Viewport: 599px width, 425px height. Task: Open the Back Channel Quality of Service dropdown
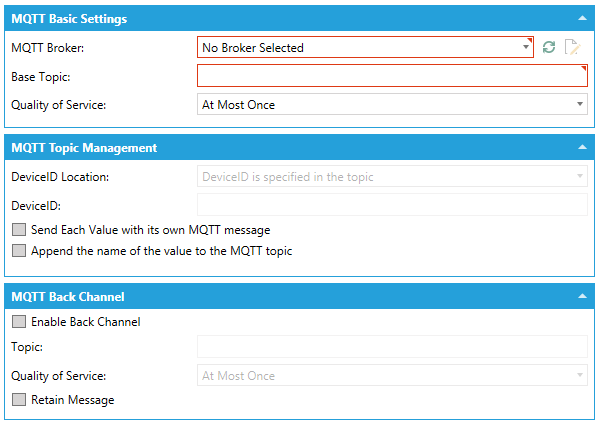point(392,376)
